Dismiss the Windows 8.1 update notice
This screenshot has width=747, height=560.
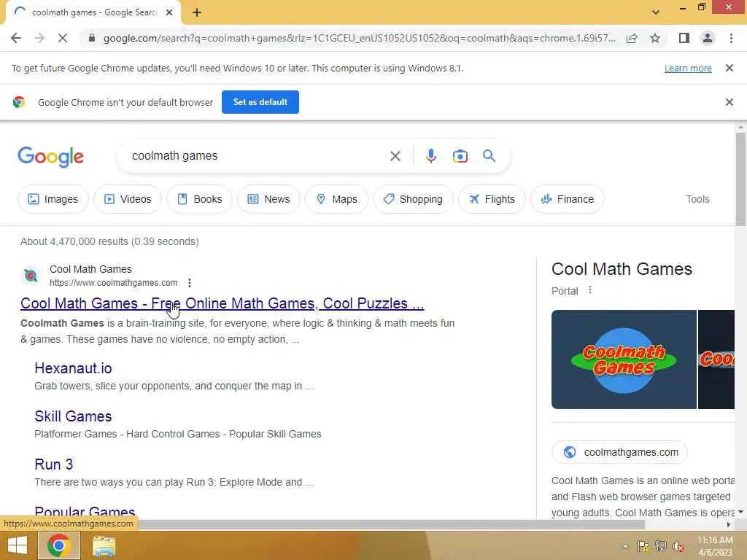tap(729, 68)
